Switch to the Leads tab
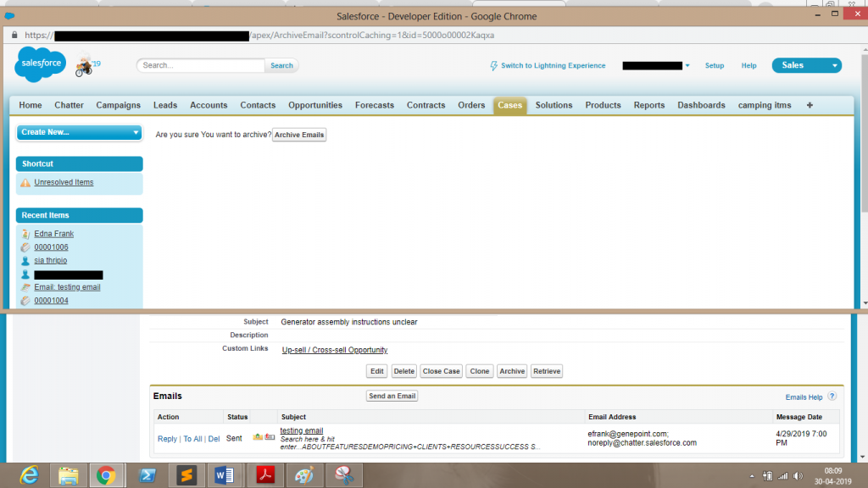 [165, 105]
